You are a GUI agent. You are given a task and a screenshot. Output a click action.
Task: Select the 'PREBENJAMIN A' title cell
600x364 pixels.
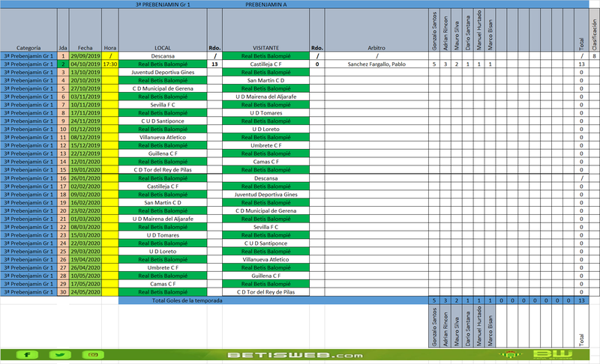point(266,4)
